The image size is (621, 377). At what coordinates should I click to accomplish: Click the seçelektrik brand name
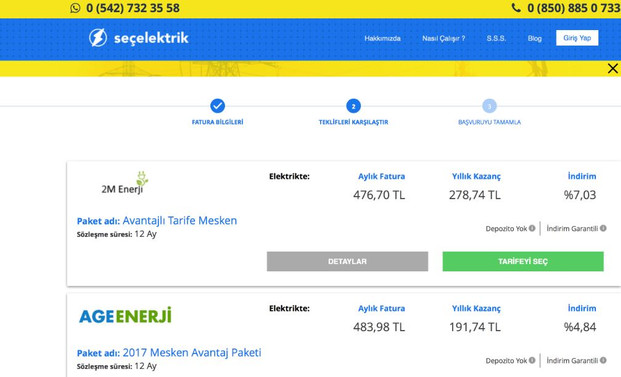pyautogui.click(x=151, y=38)
